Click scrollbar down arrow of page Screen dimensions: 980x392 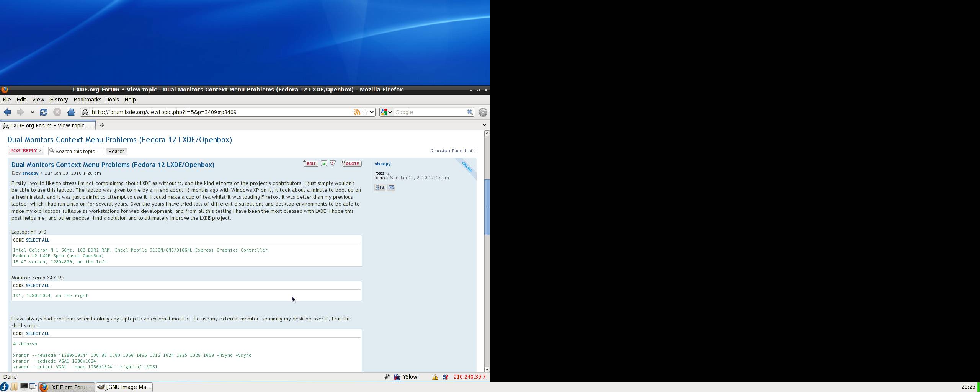tap(487, 369)
